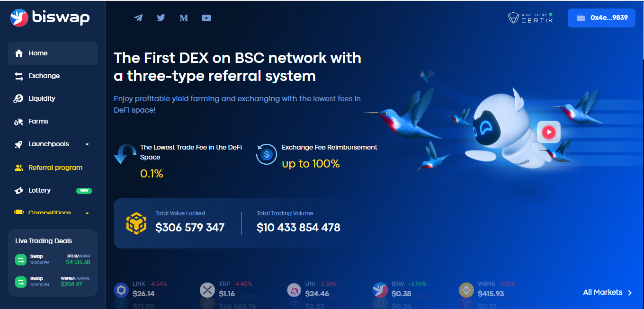Select Total Trading Volume amount $10 433 854 478
The width and height of the screenshot is (644, 309).
coord(298,228)
